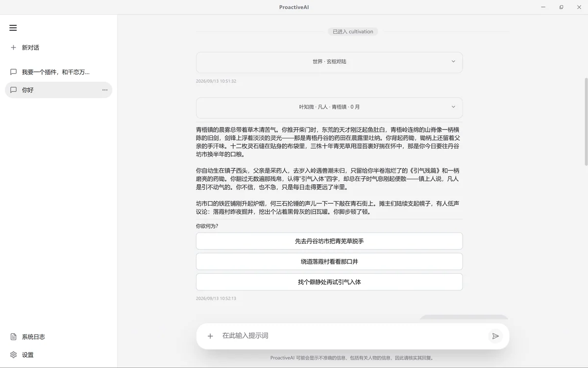This screenshot has width=588, height=368.
Task: Click paragraph starting 坊市口的铁匠铺刚升起炉烟
Action: pyautogui.click(x=328, y=208)
